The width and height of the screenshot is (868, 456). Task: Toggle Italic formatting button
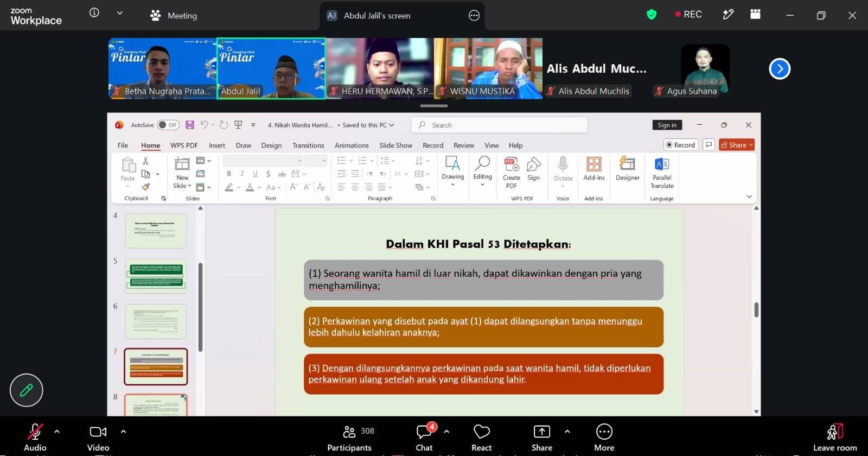click(242, 174)
